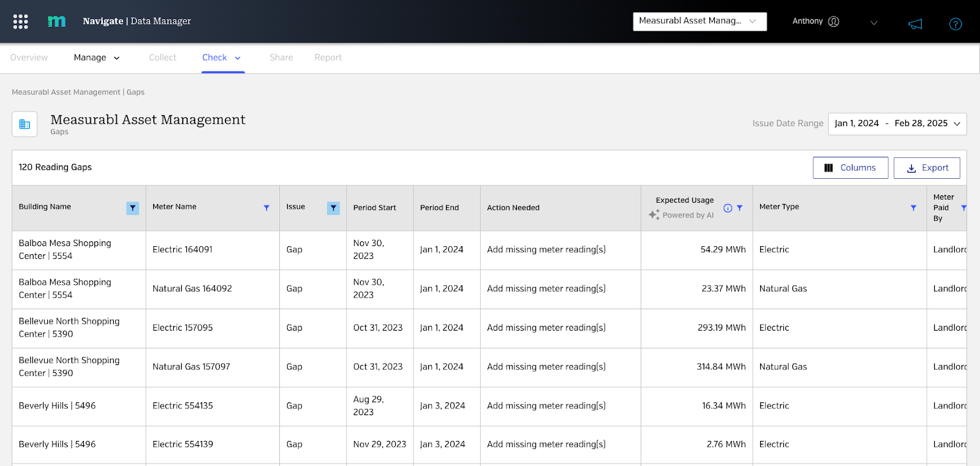Sort by Period Start column header

coord(375,208)
